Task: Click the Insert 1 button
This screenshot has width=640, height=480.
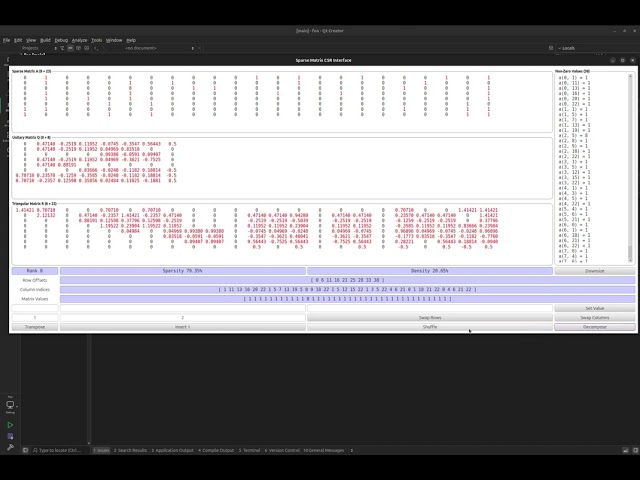Action: [x=182, y=327]
